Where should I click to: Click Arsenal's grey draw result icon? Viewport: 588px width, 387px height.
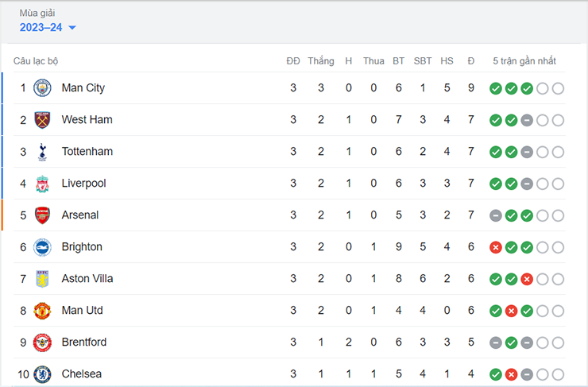(495, 215)
